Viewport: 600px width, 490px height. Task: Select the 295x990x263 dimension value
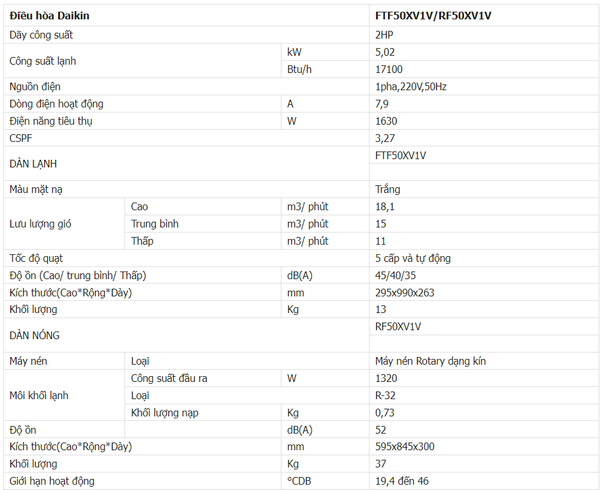coord(404,293)
